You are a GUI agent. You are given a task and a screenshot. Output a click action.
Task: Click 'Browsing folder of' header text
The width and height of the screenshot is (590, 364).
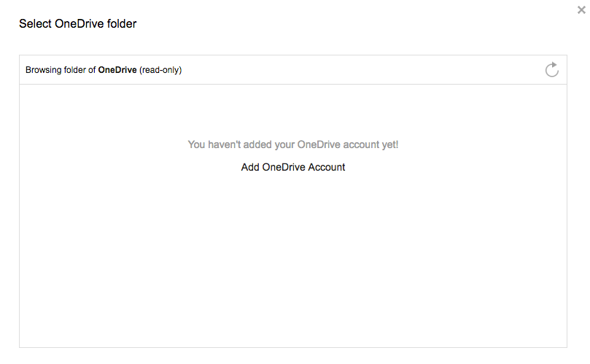(x=61, y=70)
